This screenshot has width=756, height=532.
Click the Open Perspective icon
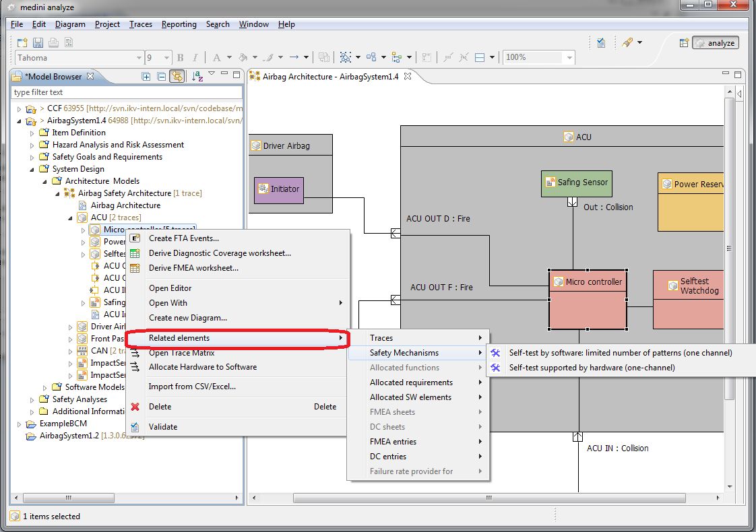point(683,42)
